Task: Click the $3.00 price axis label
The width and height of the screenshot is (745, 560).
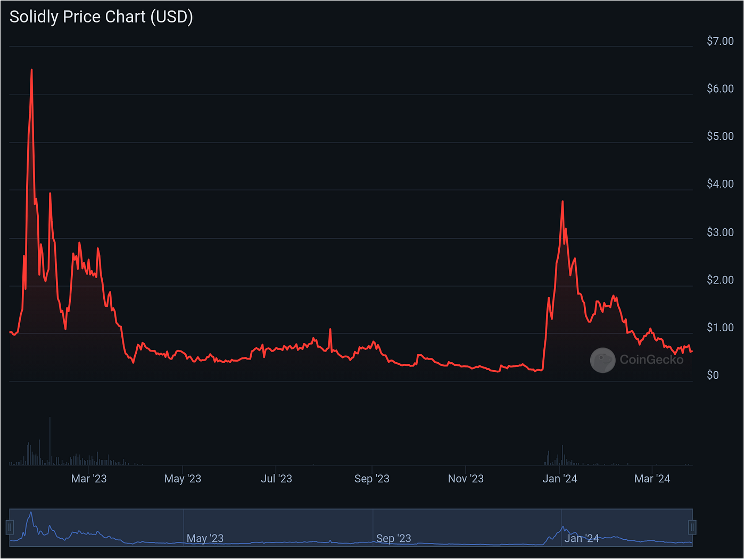Action: click(720, 232)
